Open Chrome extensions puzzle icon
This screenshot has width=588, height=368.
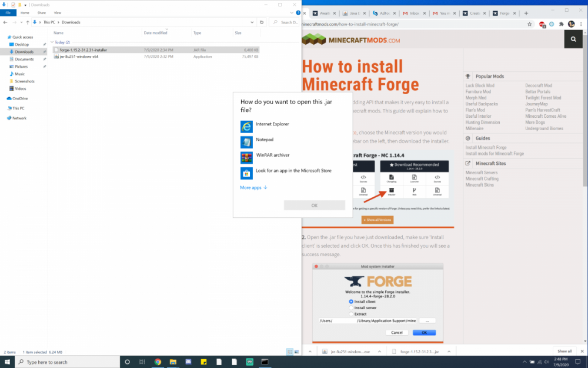560,24
